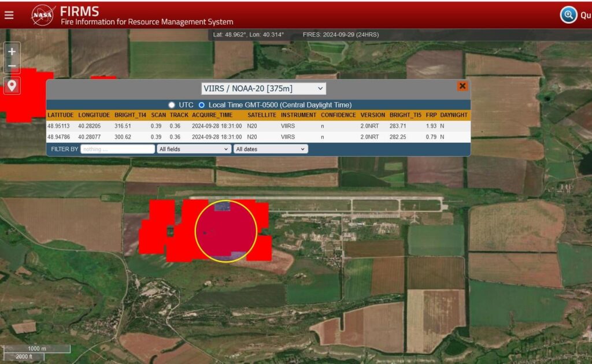Click the yellow-circled fire detection area
This screenshot has height=364, width=592.
click(x=226, y=231)
